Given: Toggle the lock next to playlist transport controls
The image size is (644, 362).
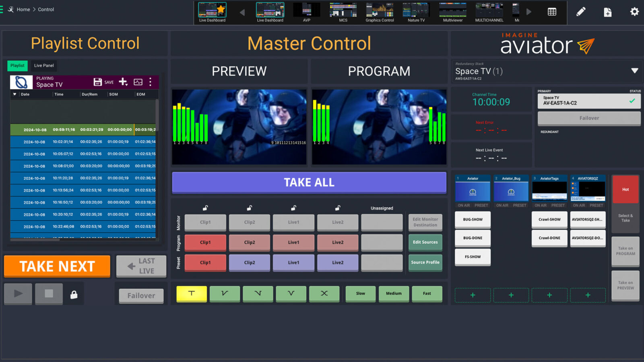Looking at the screenshot, I should click(x=74, y=294).
